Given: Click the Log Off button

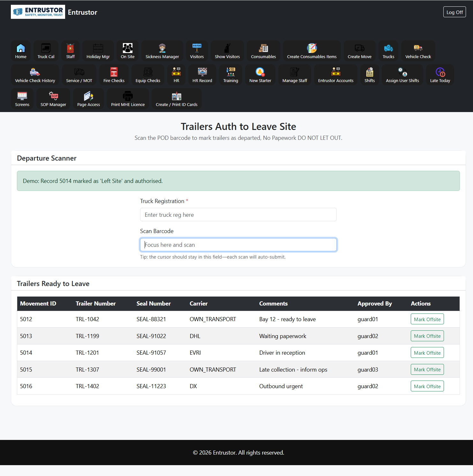Looking at the screenshot, I should 454,12.
